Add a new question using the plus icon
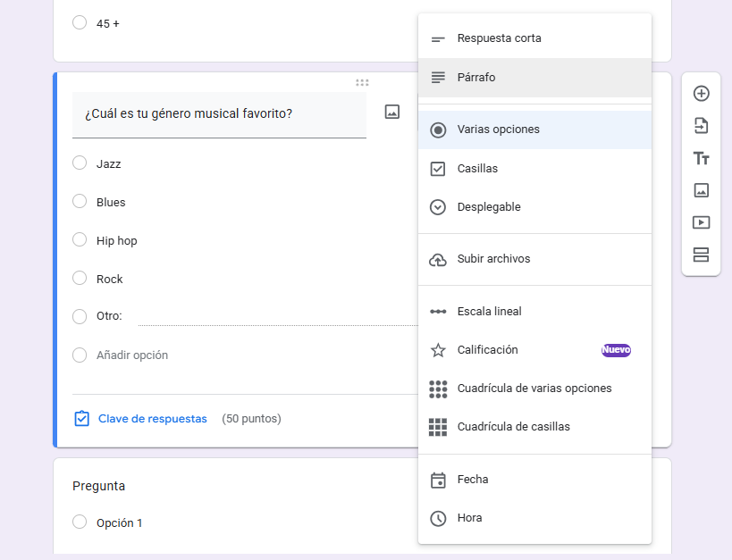 [702, 92]
